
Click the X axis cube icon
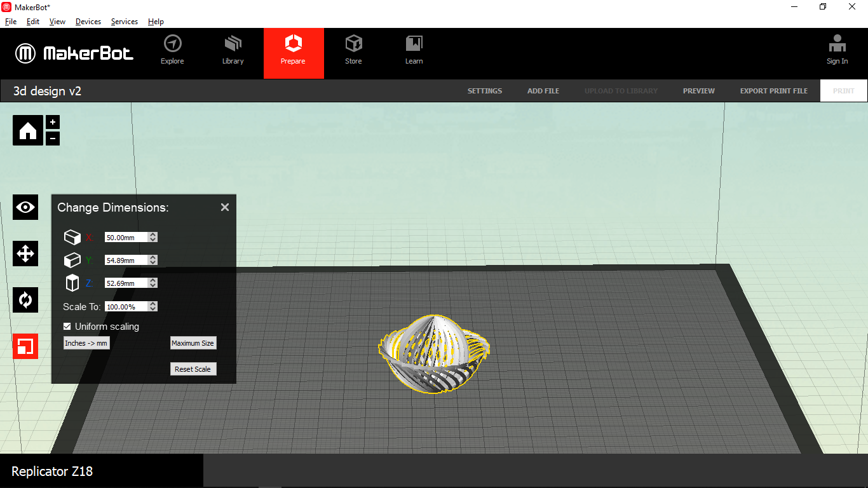(x=72, y=237)
